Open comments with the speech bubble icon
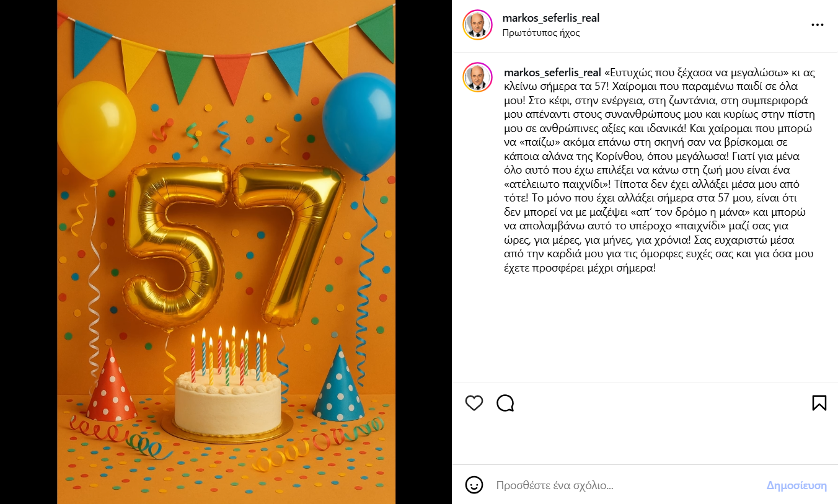Viewport: 838px width, 504px height. pos(506,403)
